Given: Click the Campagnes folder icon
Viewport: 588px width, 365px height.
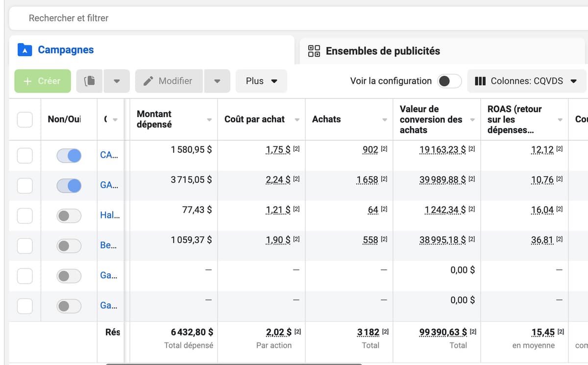Looking at the screenshot, I should tap(24, 50).
